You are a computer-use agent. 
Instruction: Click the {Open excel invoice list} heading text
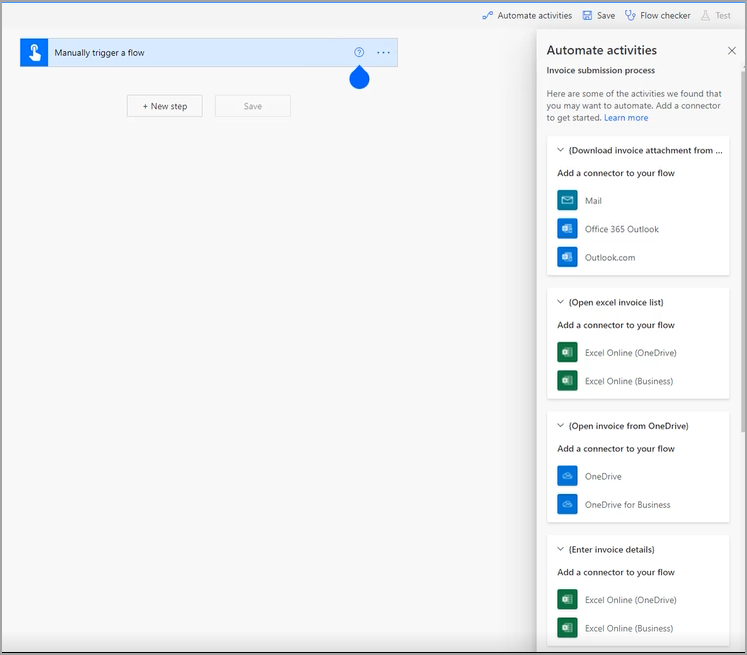coord(616,302)
